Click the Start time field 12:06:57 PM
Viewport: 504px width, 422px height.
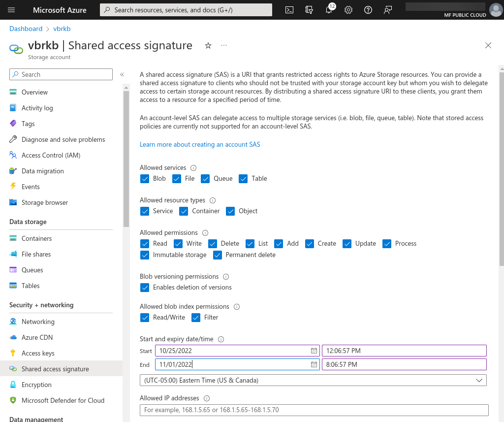tap(405, 351)
